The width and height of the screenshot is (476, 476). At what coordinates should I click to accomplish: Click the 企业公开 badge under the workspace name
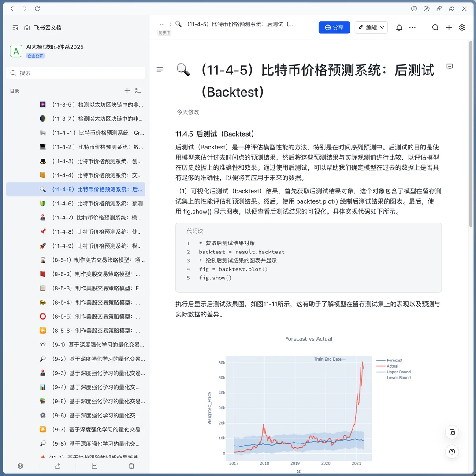pos(35,56)
